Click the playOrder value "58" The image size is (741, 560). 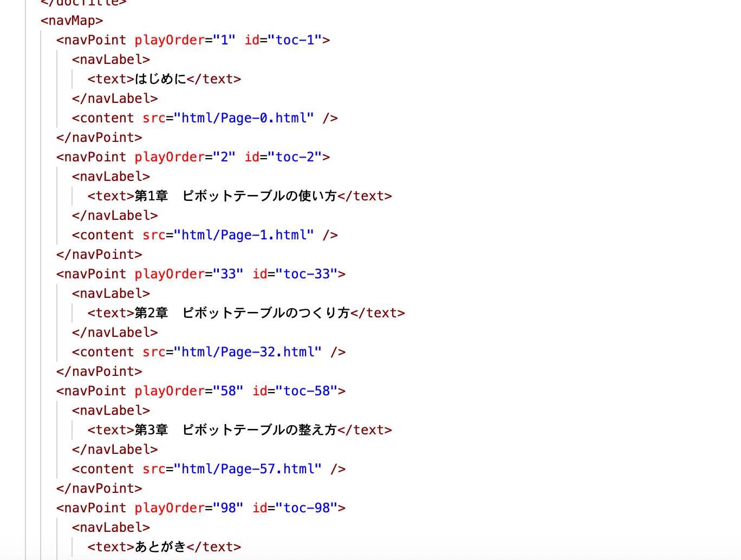pos(228,391)
